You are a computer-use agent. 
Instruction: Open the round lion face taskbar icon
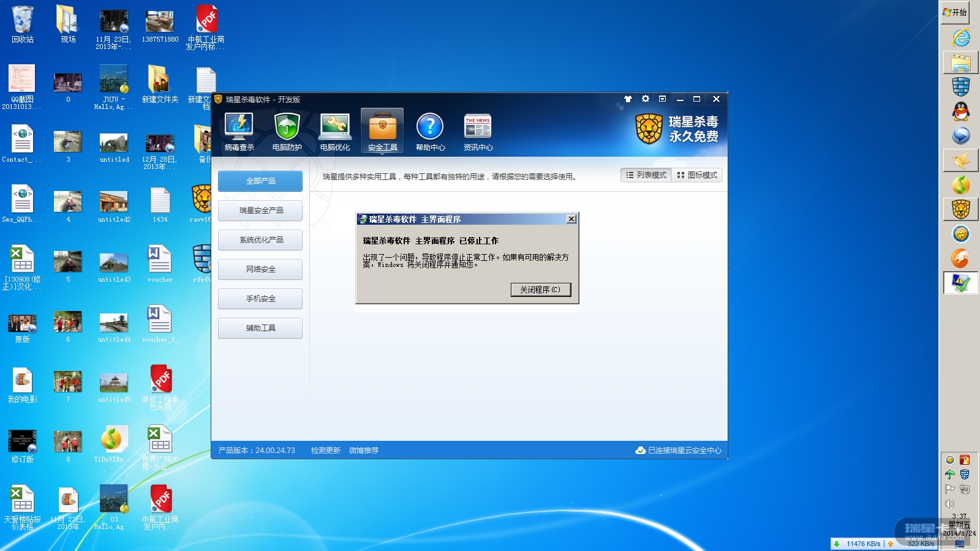pyautogui.click(x=961, y=234)
